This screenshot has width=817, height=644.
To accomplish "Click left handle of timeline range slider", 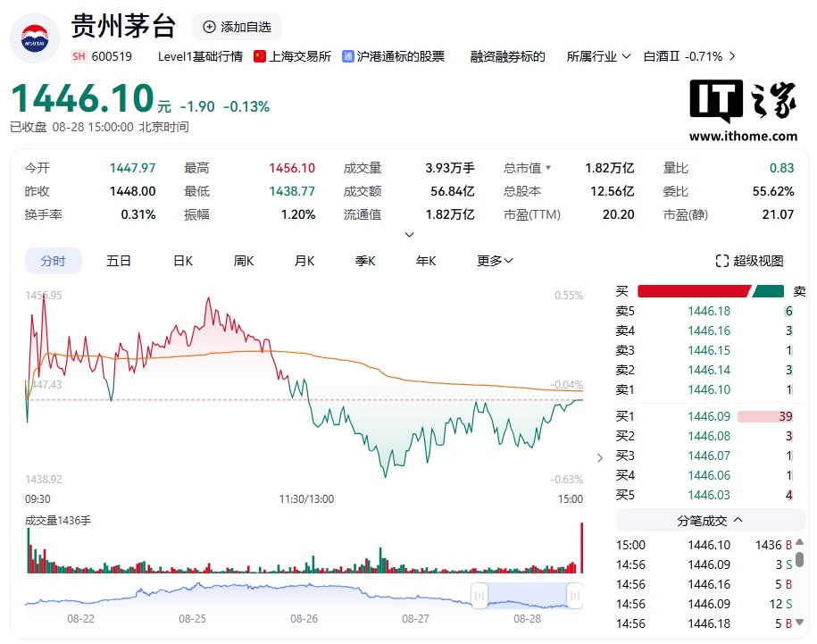I will pyautogui.click(x=479, y=595).
